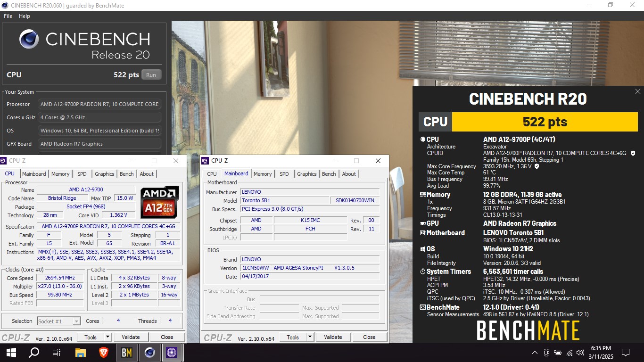644x362 pixels.
Task: Click the CPU section icon in BenchMate
Action: point(422,140)
